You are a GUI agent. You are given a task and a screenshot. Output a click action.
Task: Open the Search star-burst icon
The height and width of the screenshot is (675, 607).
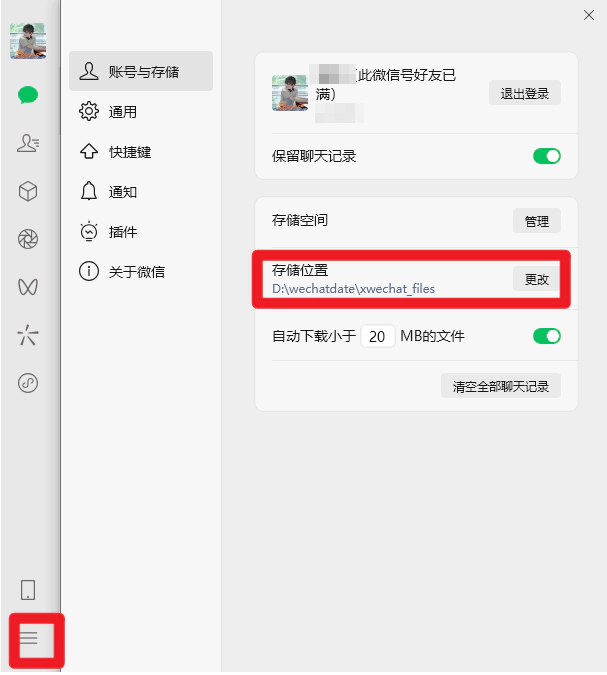click(28, 335)
